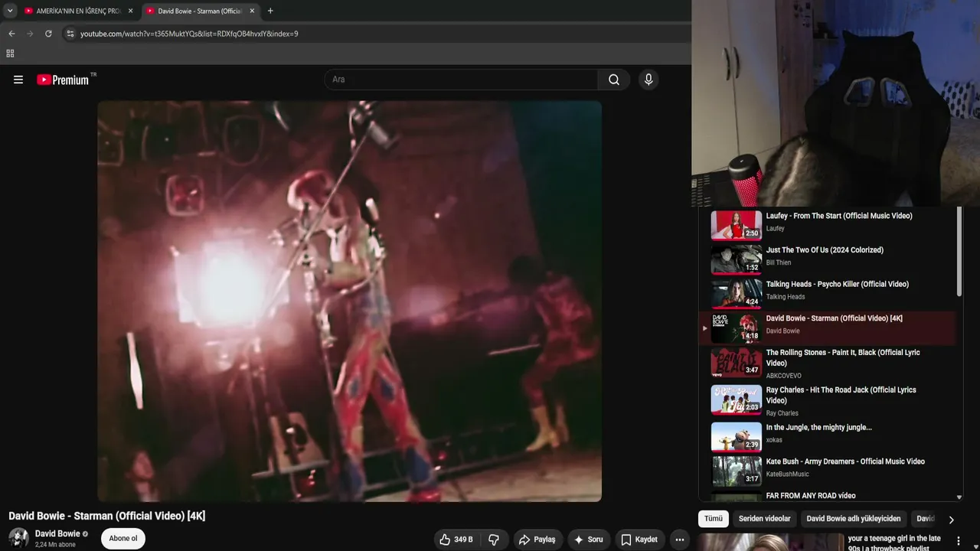980x551 pixels.
Task: Select currently playing Starman playlist item
Action: pyautogui.click(x=827, y=328)
